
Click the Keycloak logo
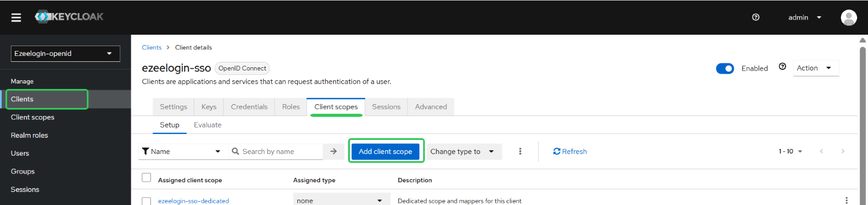(x=69, y=17)
